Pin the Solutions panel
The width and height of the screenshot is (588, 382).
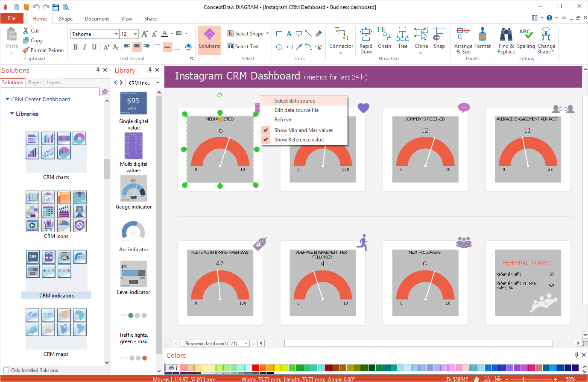[98, 70]
